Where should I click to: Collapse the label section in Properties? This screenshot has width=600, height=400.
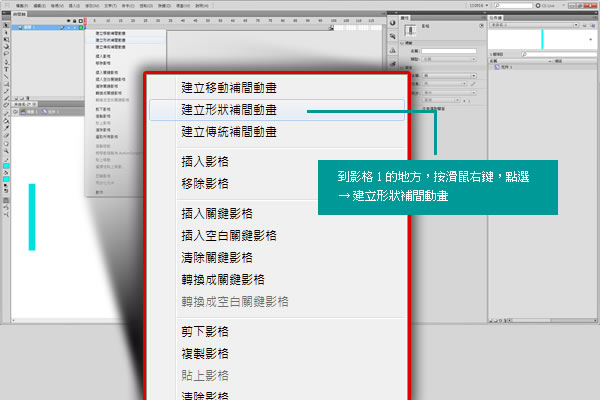(x=402, y=43)
